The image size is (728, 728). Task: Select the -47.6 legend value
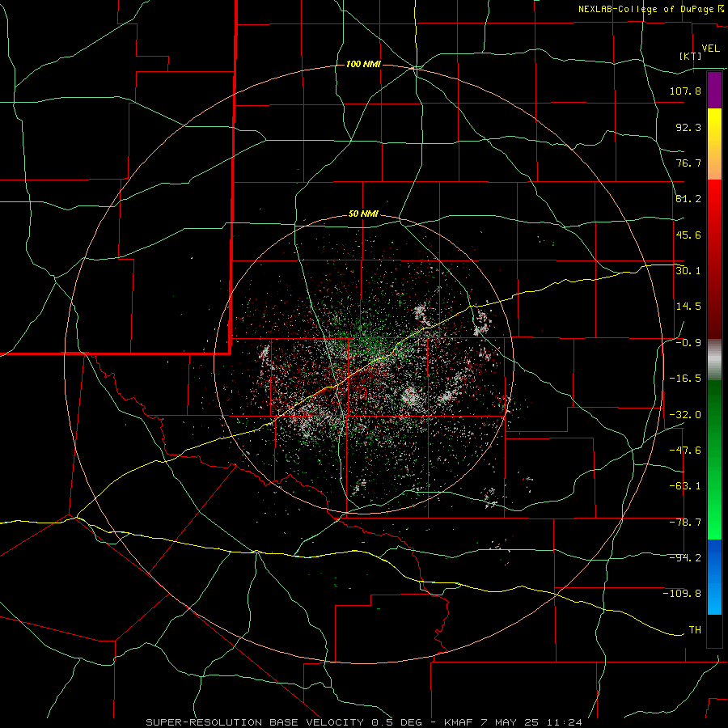click(685, 451)
